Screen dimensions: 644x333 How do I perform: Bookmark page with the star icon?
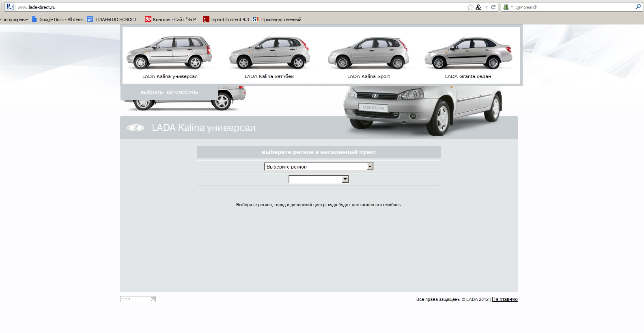[x=470, y=7]
